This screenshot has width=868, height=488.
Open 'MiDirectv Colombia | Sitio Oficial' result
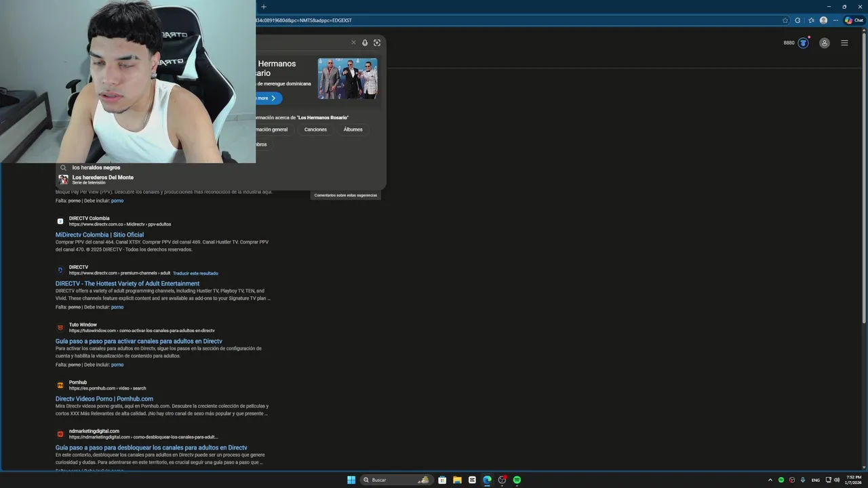click(x=100, y=235)
